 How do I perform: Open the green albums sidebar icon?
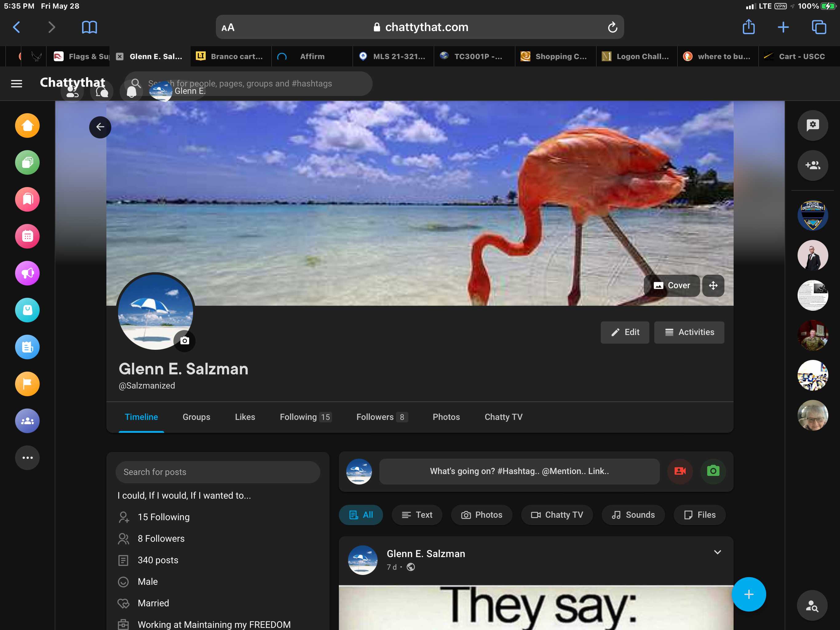tap(27, 162)
